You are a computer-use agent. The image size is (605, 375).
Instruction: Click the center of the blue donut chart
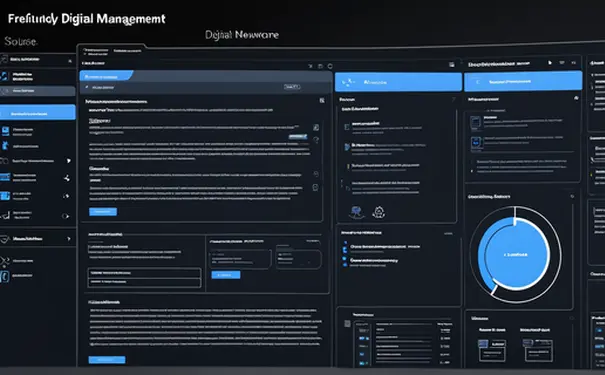[516, 255]
